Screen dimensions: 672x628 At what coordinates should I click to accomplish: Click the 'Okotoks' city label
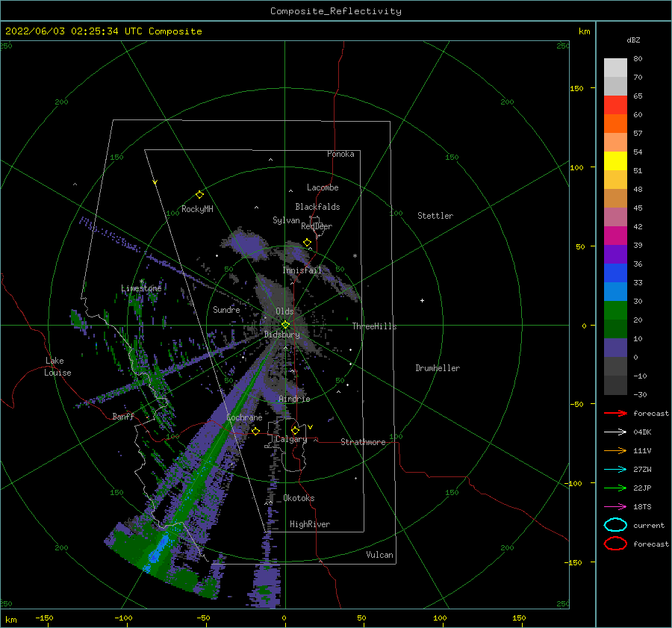[299, 498]
